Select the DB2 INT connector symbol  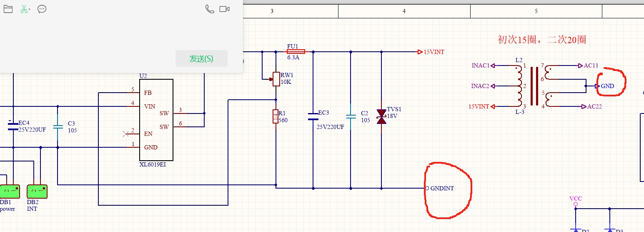(x=37, y=192)
